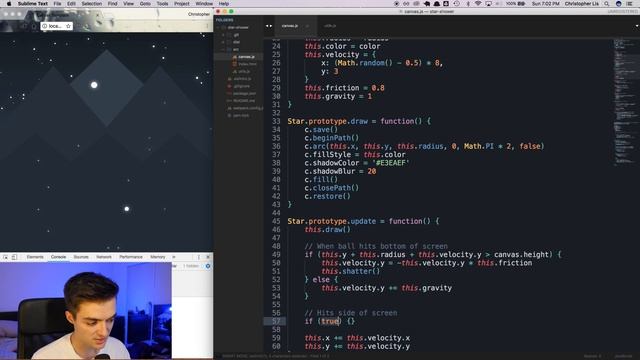This screenshot has width=640, height=360.
Task: Open the Apple menu
Action: [x=9, y=4]
